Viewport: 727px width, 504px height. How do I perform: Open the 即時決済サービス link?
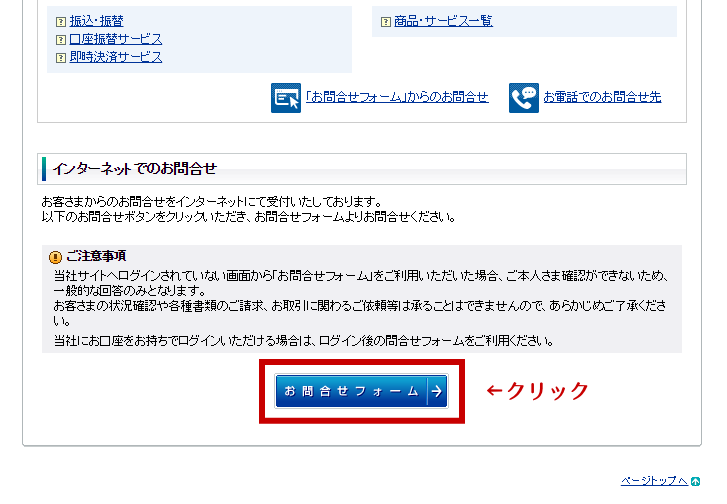[x=116, y=57]
